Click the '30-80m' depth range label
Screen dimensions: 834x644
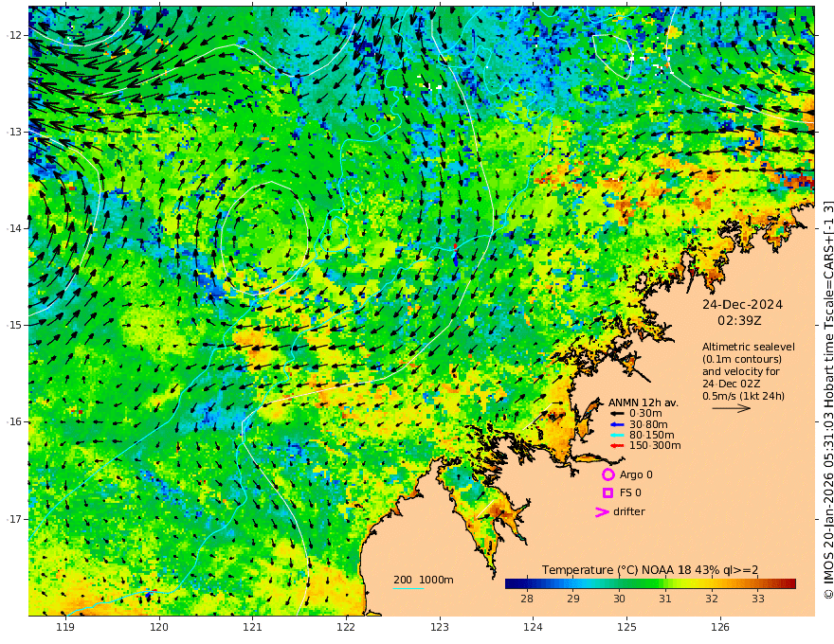[648, 424]
